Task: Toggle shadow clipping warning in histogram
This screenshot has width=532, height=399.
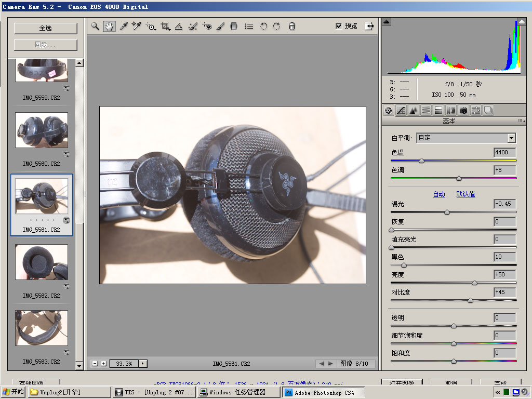Action: click(x=387, y=22)
